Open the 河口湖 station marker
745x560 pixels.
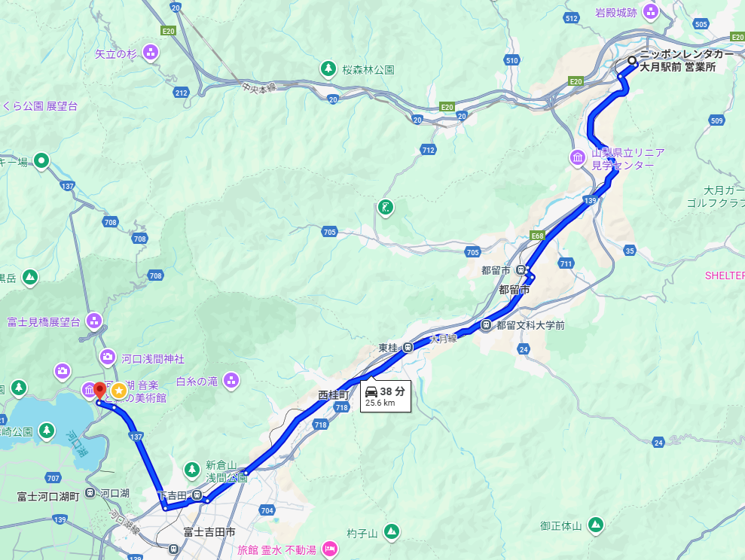pos(90,492)
